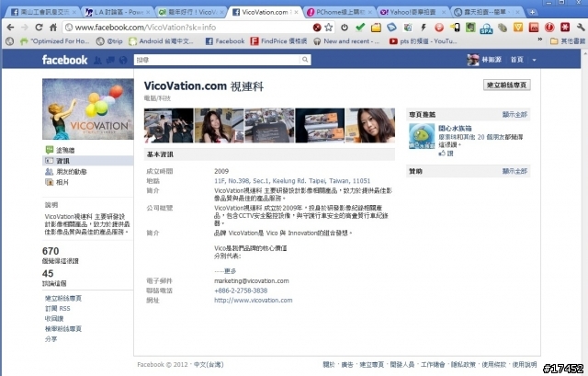
Task: Close the VicoVation.com tab
Action: (297, 12)
